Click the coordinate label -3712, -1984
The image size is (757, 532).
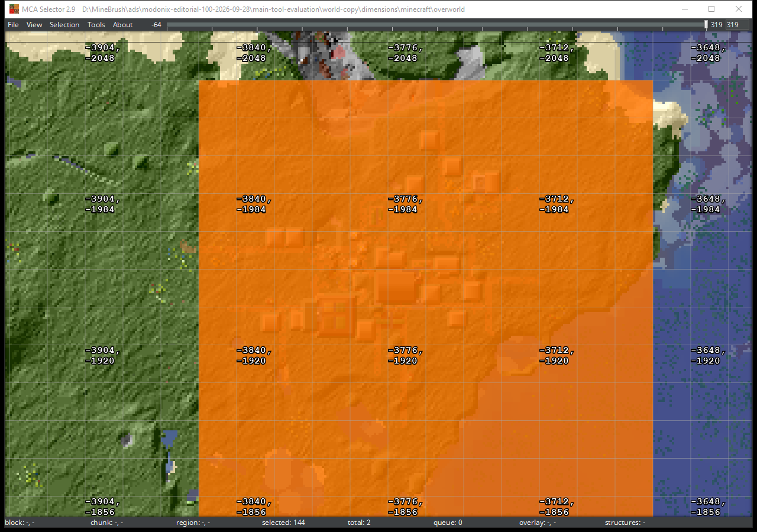pos(557,205)
